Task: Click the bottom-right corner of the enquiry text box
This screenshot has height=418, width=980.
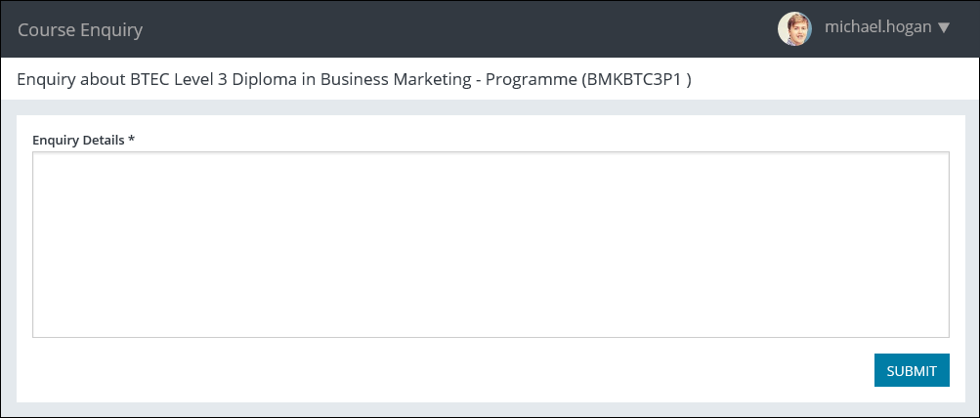Action: click(x=944, y=333)
